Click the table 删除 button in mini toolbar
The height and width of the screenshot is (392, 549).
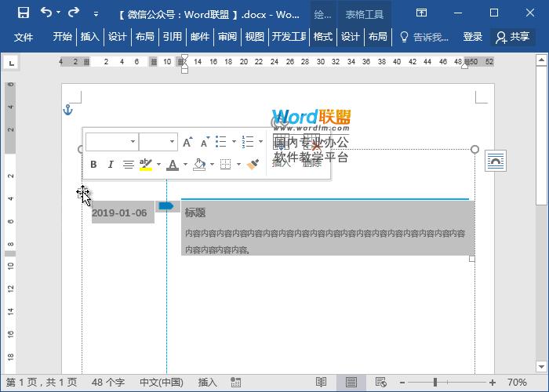pos(311,151)
